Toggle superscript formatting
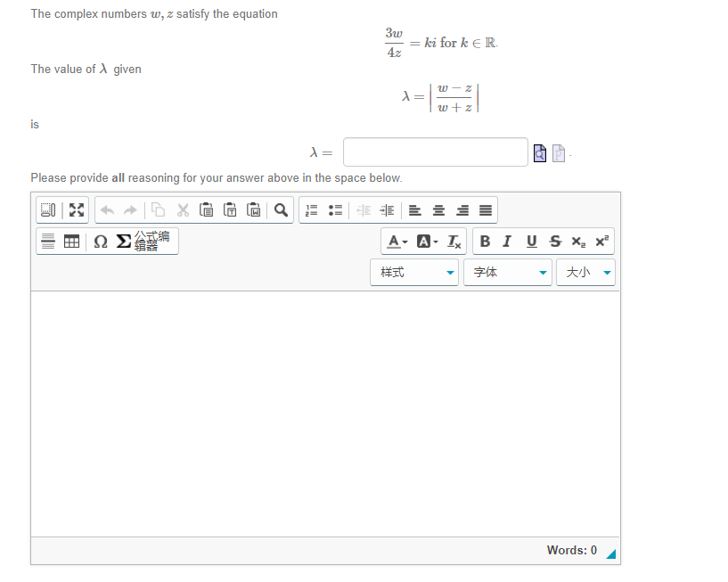Viewport: 728px width, 582px height. pyautogui.click(x=602, y=241)
